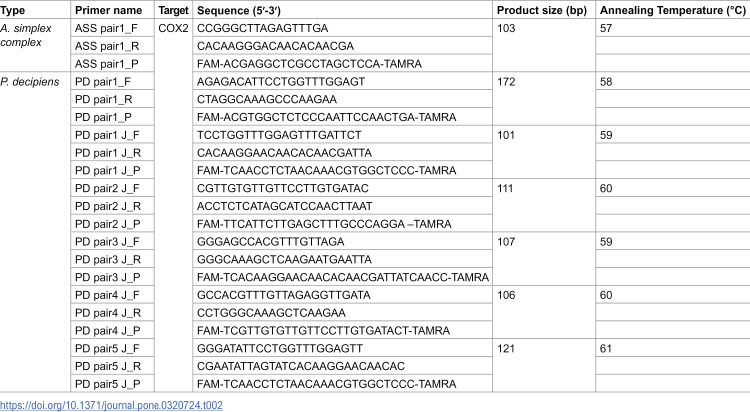
Task: Select the PD pair5 J_R primer name
Action: pyautogui.click(x=107, y=366)
